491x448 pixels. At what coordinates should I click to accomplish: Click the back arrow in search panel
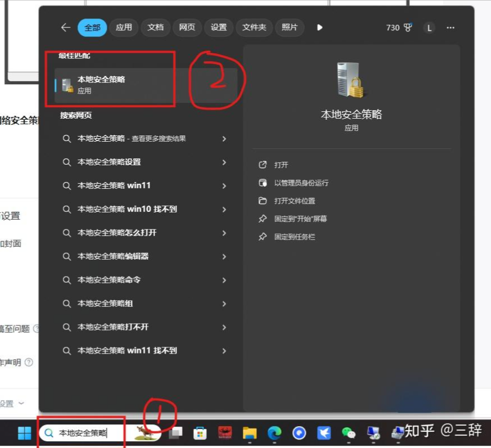[66, 28]
